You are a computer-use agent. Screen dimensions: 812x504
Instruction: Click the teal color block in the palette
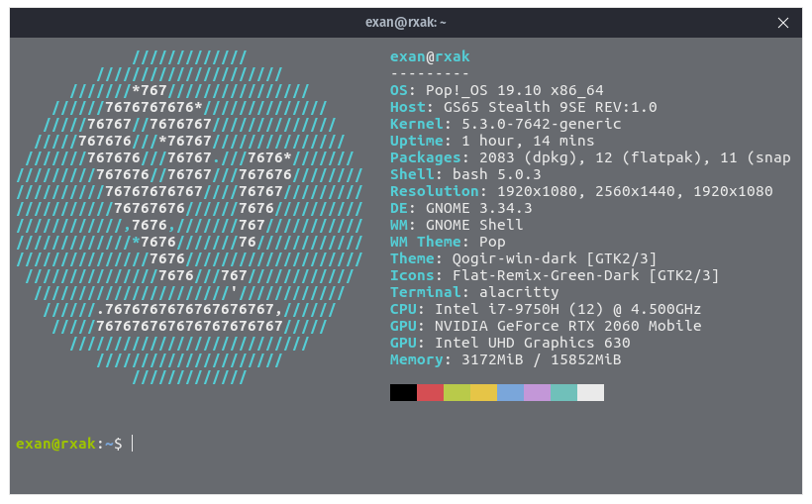click(x=564, y=393)
